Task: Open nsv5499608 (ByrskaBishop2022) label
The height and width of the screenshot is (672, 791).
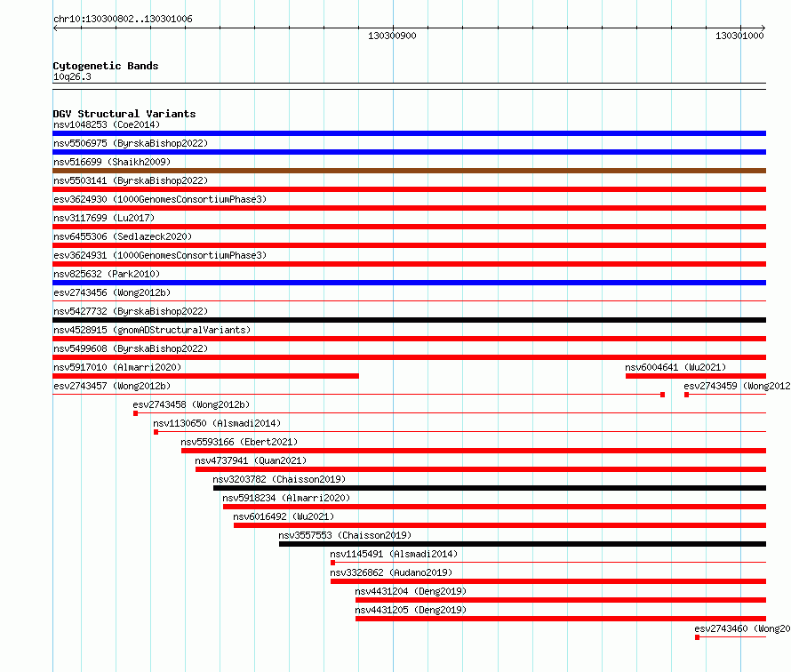Action: coord(131,348)
